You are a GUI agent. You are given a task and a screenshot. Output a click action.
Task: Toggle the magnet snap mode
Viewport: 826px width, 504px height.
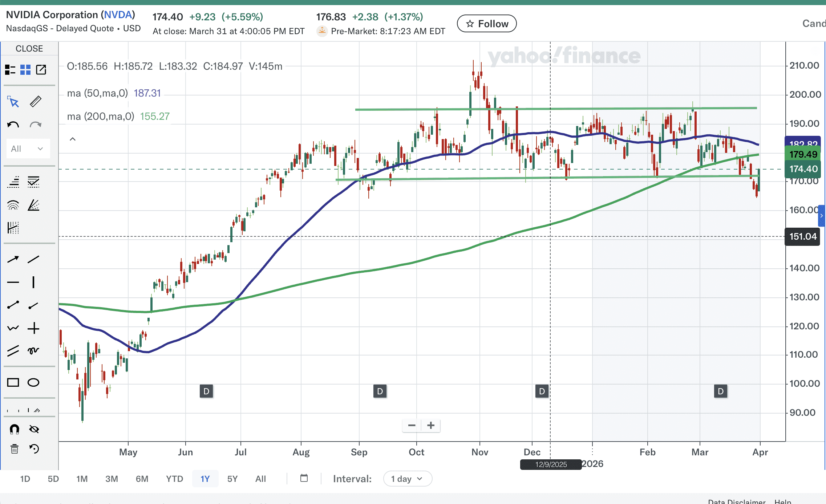coord(14,429)
